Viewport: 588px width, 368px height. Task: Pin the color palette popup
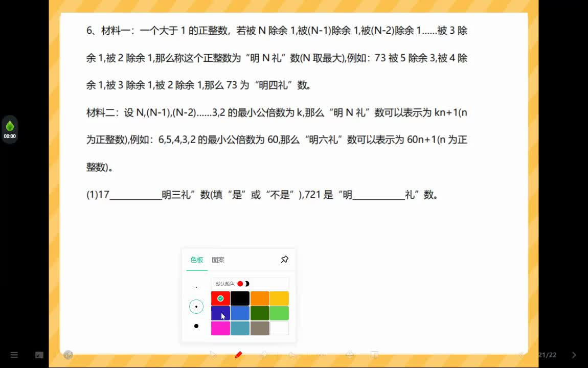point(285,259)
